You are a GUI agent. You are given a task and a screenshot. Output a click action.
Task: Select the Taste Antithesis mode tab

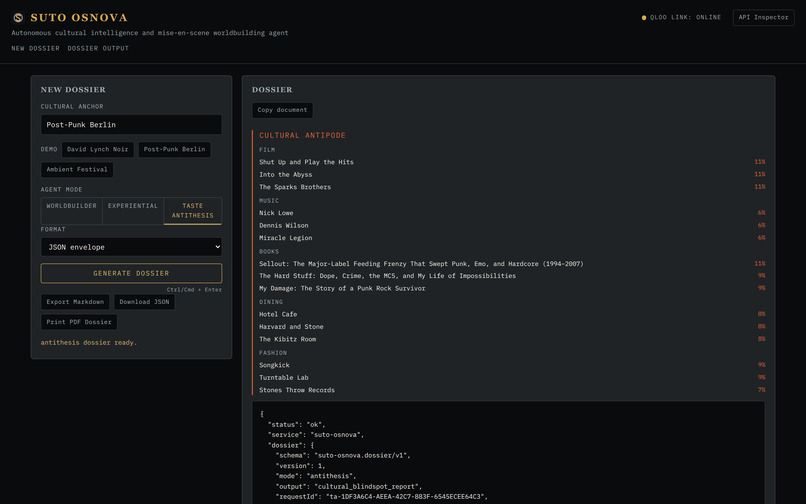pyautogui.click(x=193, y=211)
